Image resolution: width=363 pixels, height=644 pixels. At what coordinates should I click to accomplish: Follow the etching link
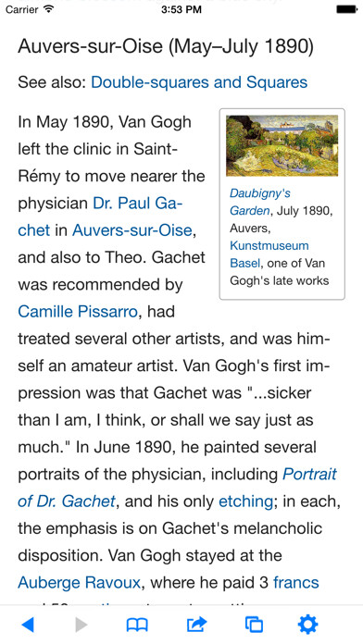tap(245, 502)
